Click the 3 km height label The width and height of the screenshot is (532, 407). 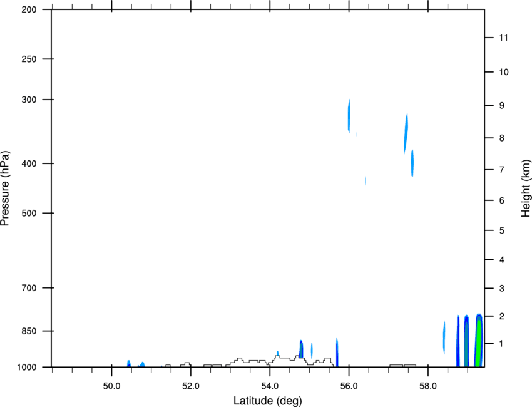[x=502, y=289]
